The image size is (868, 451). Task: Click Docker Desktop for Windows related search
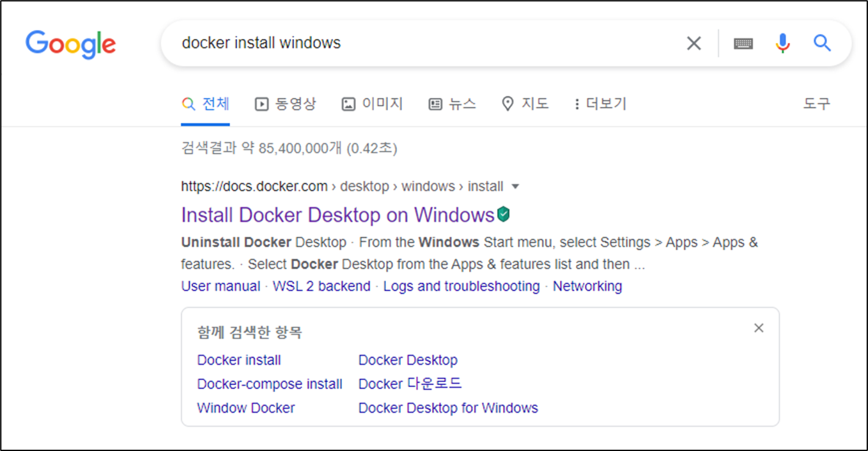(x=448, y=407)
